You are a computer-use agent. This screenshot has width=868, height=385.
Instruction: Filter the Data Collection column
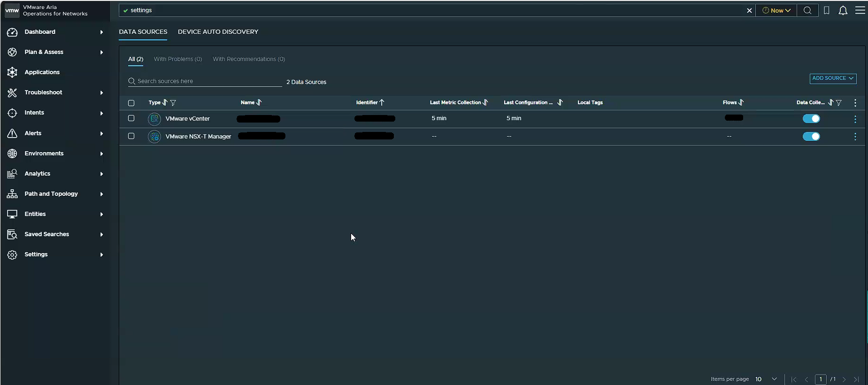[x=839, y=103]
